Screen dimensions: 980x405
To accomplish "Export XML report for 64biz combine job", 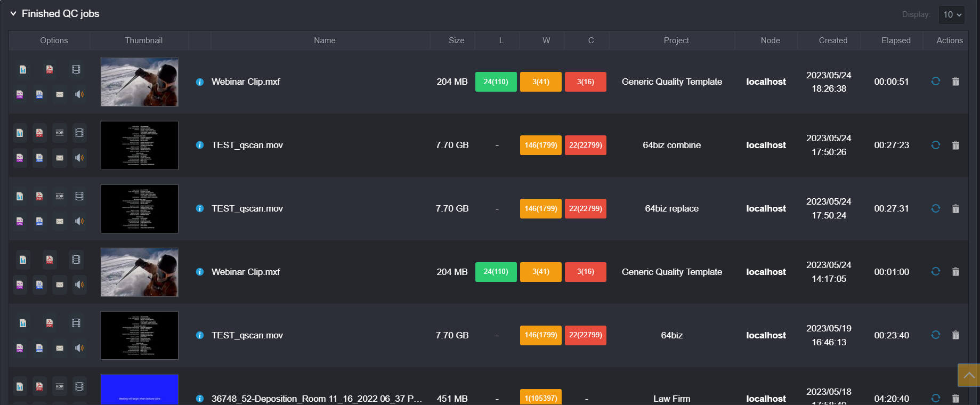I will (20, 158).
